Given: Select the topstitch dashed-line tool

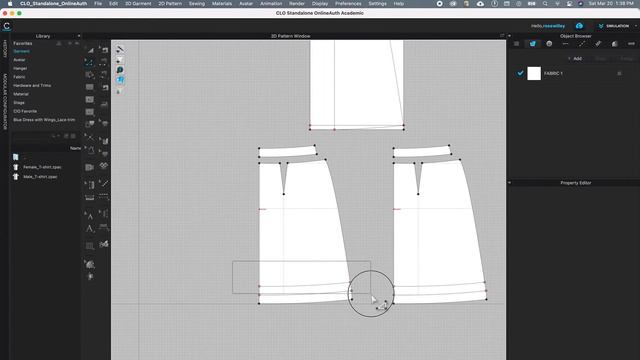Looking at the screenshot, I should tap(104, 197).
